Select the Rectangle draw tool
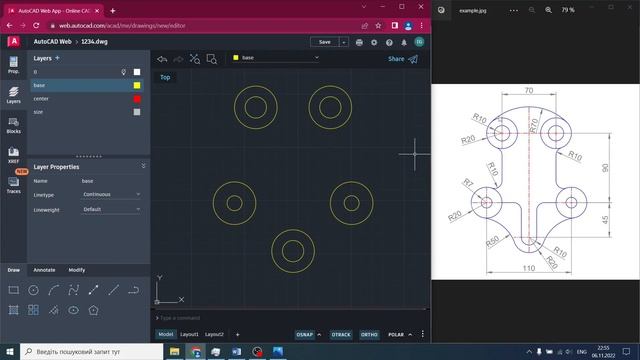Viewport: 640px width, 360px height. [x=13, y=290]
